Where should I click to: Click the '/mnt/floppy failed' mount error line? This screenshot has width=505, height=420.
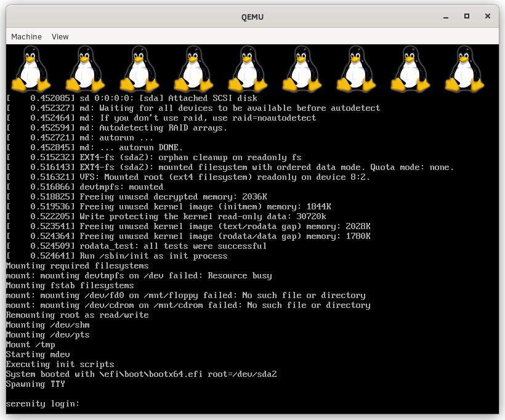click(185, 296)
